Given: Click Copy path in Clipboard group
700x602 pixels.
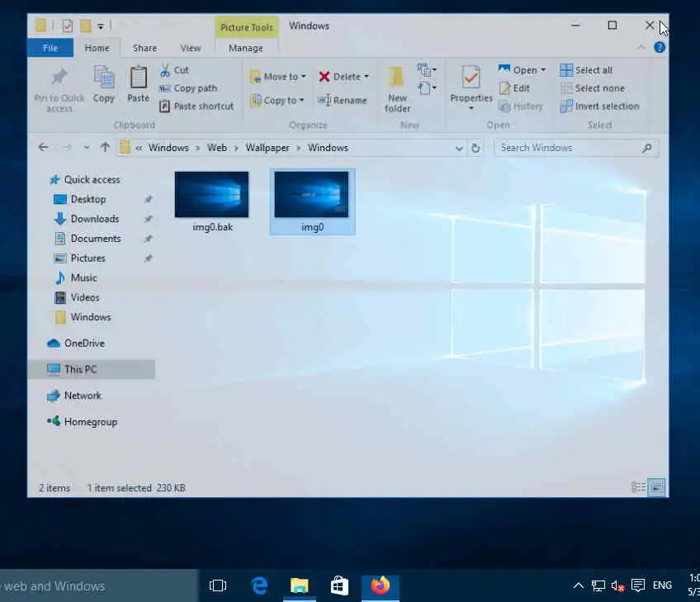Looking at the screenshot, I should [x=188, y=88].
